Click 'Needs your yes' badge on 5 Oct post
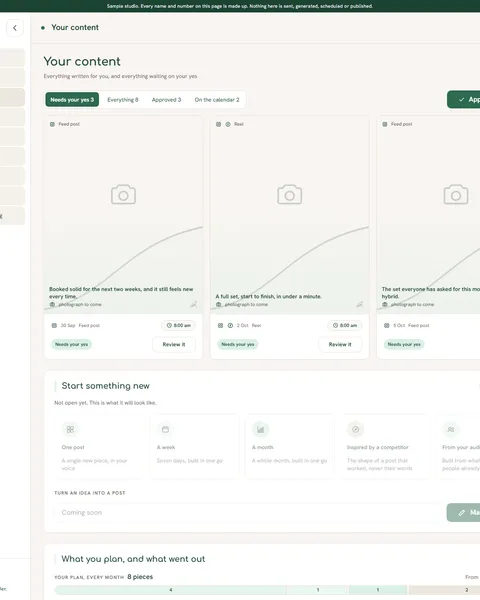480x600 pixels. 404,344
